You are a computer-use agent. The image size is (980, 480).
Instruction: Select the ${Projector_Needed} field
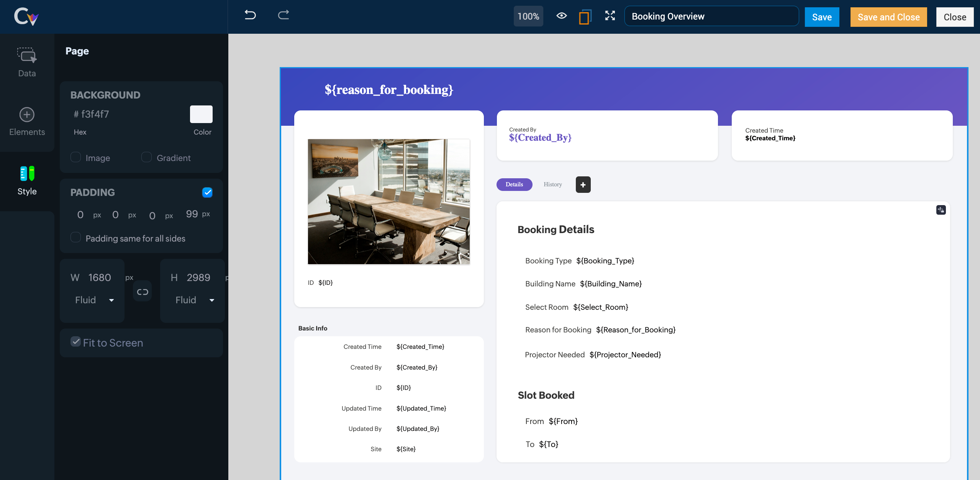coord(625,355)
